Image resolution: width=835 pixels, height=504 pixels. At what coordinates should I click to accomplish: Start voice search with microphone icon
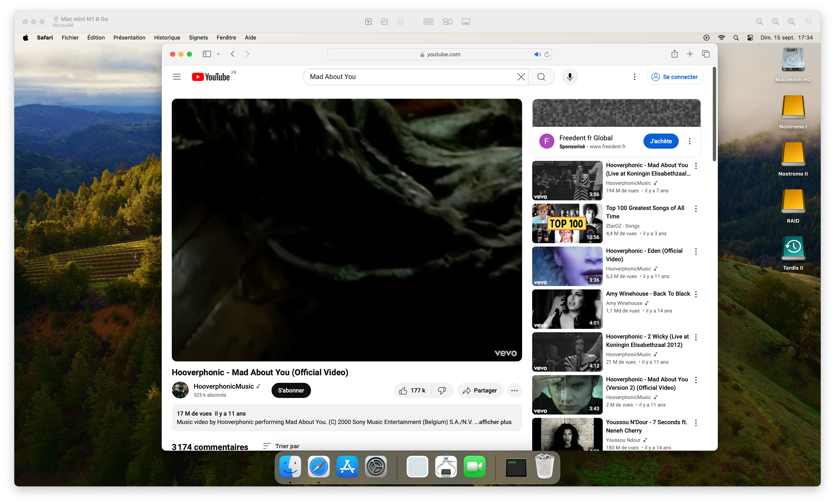(x=570, y=77)
